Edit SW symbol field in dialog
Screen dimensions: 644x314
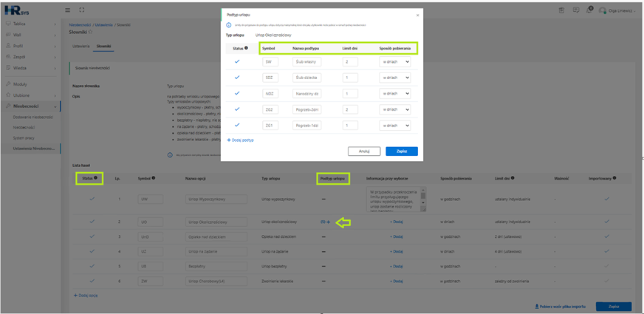pos(270,61)
